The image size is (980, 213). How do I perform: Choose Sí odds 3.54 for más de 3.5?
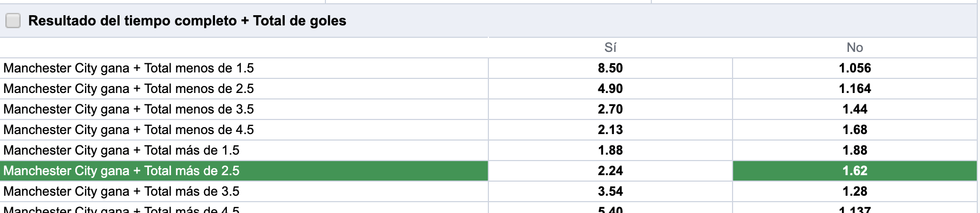(x=610, y=191)
